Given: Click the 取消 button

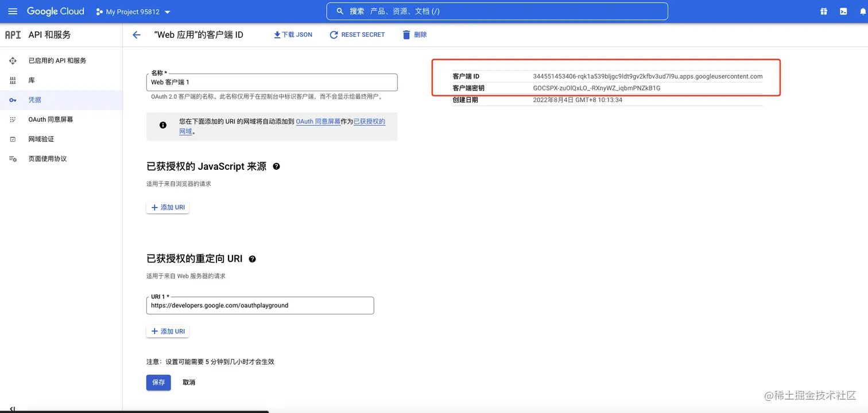Looking at the screenshot, I should pos(189,382).
